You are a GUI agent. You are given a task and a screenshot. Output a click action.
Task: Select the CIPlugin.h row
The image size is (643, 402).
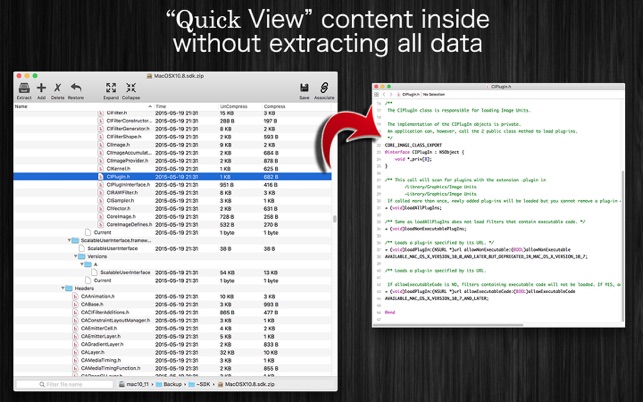(172, 177)
